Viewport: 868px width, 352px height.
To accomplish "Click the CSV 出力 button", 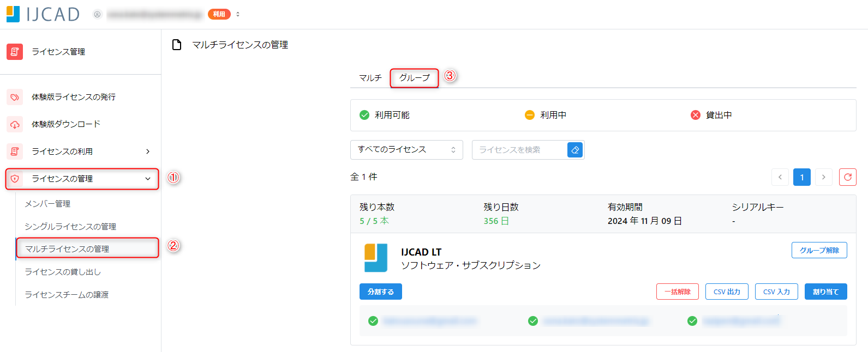I will pos(727,292).
